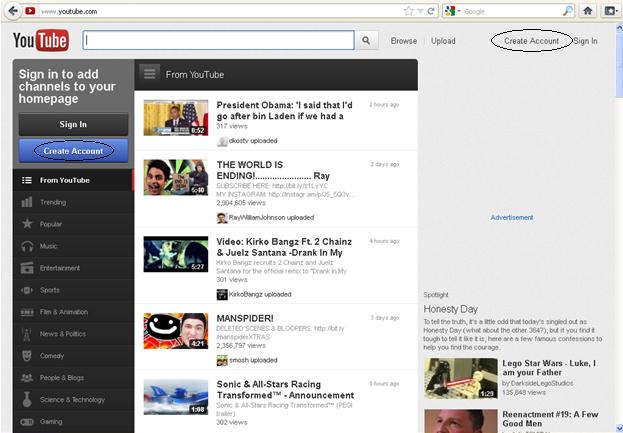The width and height of the screenshot is (623, 433).
Task: Open THE WORLD IS ENDING video thumbnail
Action: pyautogui.click(x=176, y=178)
